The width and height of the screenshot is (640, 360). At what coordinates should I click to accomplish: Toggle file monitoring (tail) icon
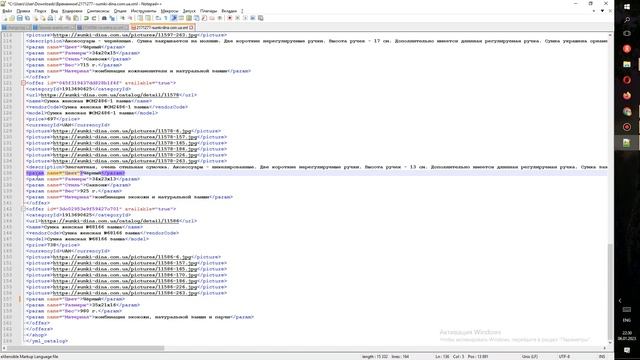pos(220,18)
